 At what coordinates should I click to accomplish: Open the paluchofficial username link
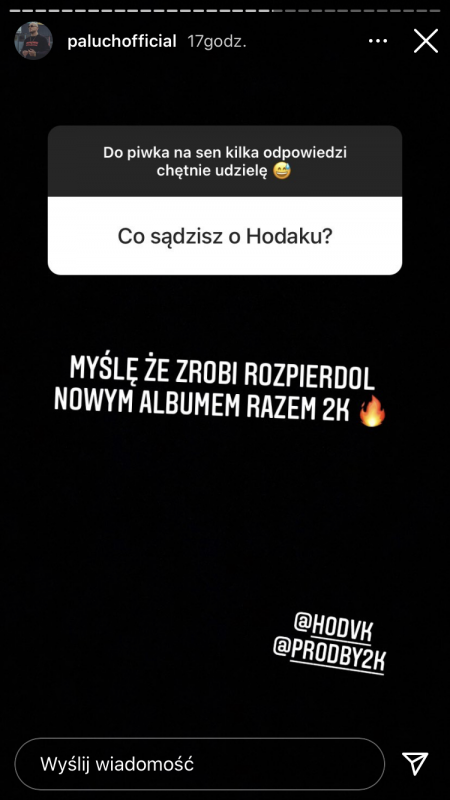click(122, 41)
